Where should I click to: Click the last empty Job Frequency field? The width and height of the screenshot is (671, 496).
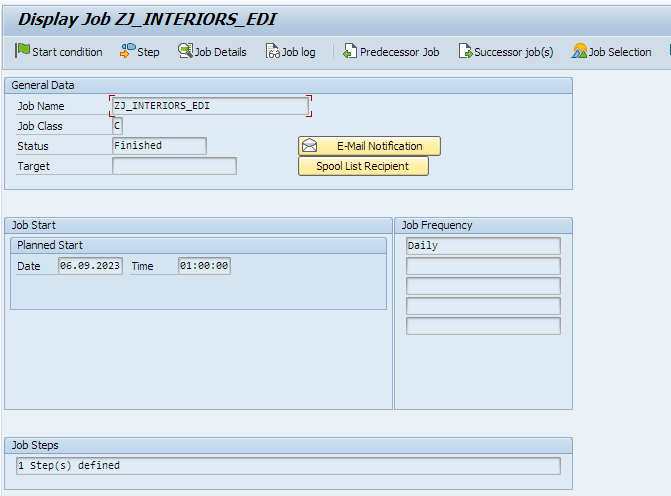coord(482,326)
